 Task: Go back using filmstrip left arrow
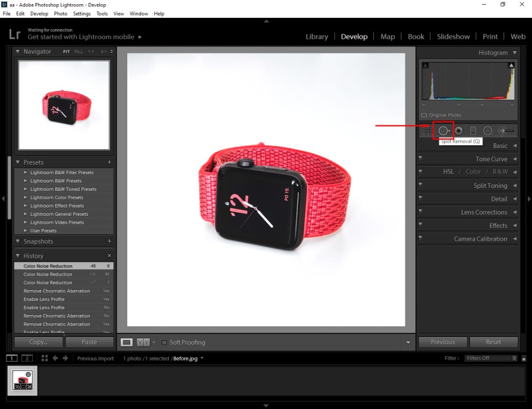55,358
